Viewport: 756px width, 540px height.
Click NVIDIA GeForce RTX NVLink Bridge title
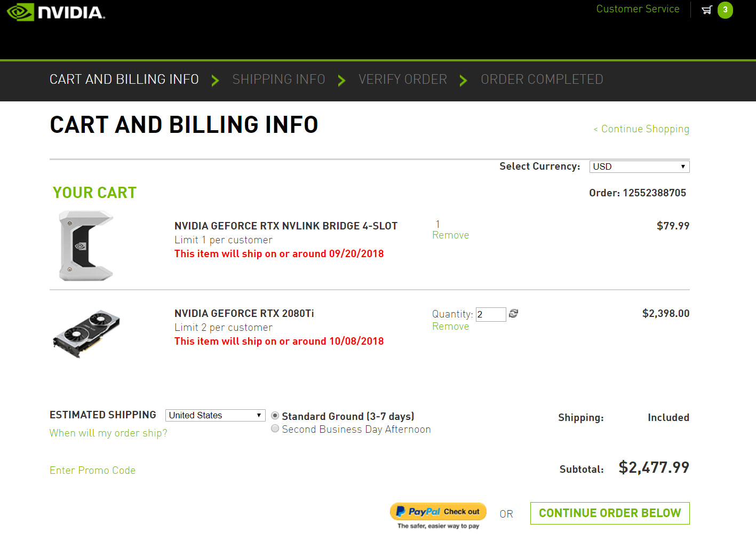tap(286, 226)
